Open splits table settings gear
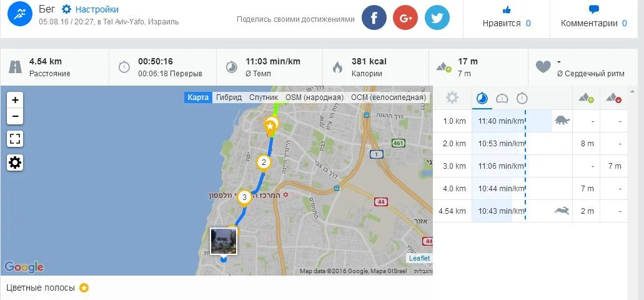This screenshot has height=300, width=644. point(452,97)
